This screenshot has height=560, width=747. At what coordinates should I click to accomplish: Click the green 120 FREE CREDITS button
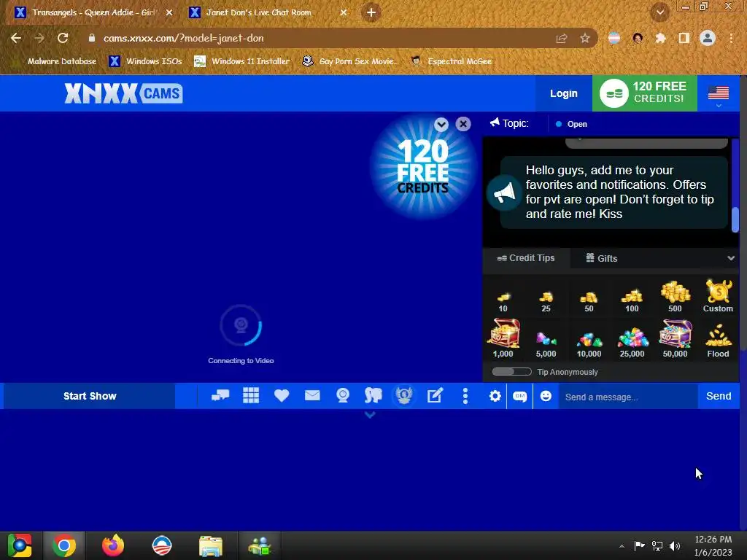[x=645, y=93]
